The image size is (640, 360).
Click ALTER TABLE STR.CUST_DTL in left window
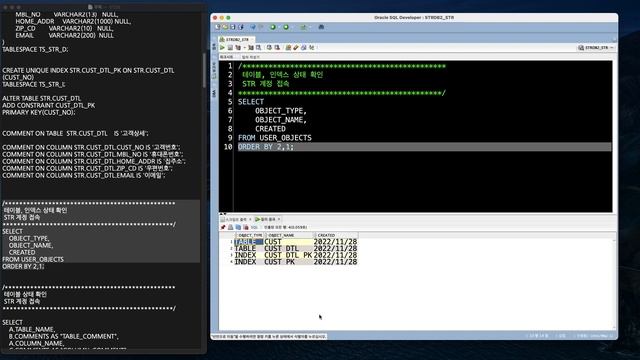point(41,98)
